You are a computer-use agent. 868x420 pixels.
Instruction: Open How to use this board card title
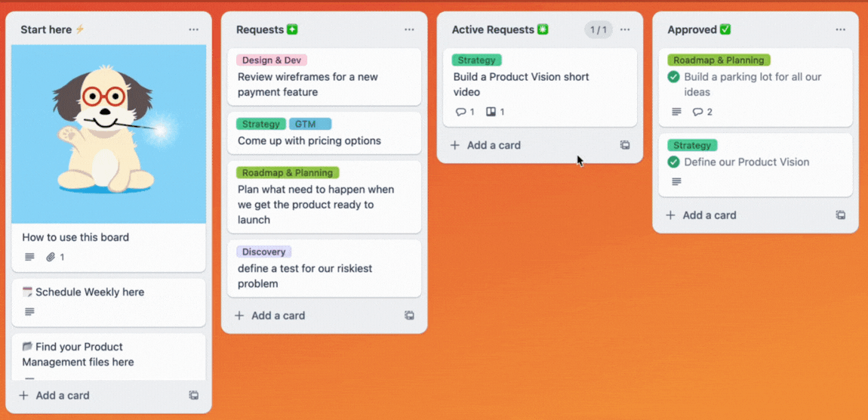[x=75, y=237]
